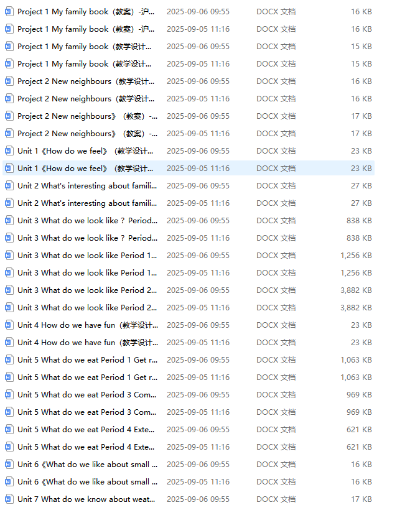Click 27 KB size of Unit 2 file dated 2025-09-05
The image size is (420, 505).
pos(361,203)
